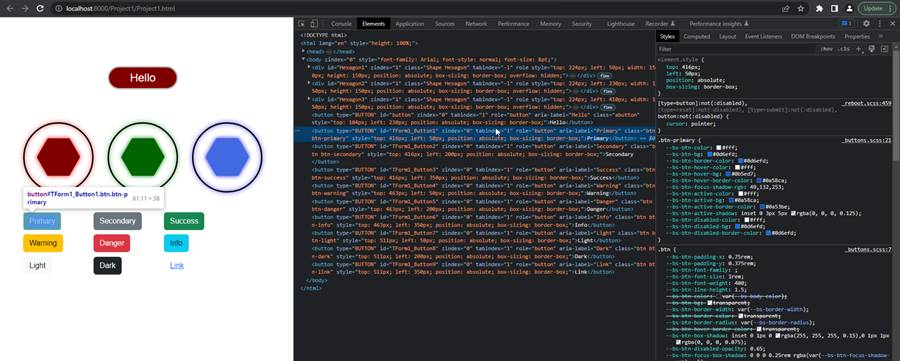Select the DOCTYPE html row
The width and height of the screenshot is (900, 361).
324,36
